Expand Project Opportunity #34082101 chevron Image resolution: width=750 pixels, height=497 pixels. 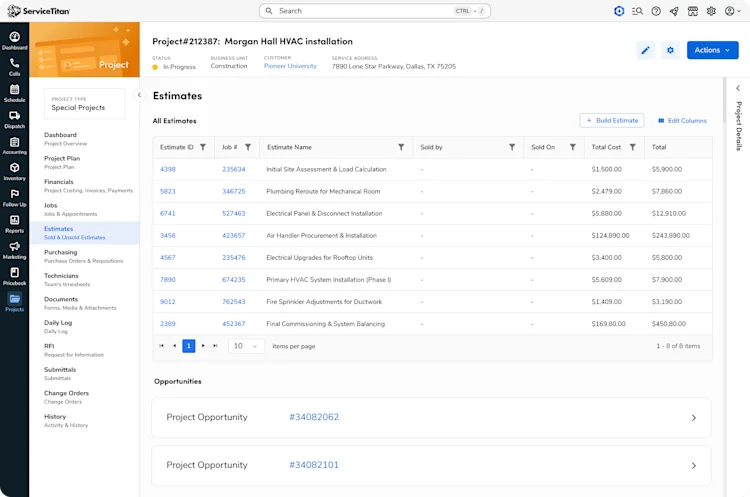[694, 466]
